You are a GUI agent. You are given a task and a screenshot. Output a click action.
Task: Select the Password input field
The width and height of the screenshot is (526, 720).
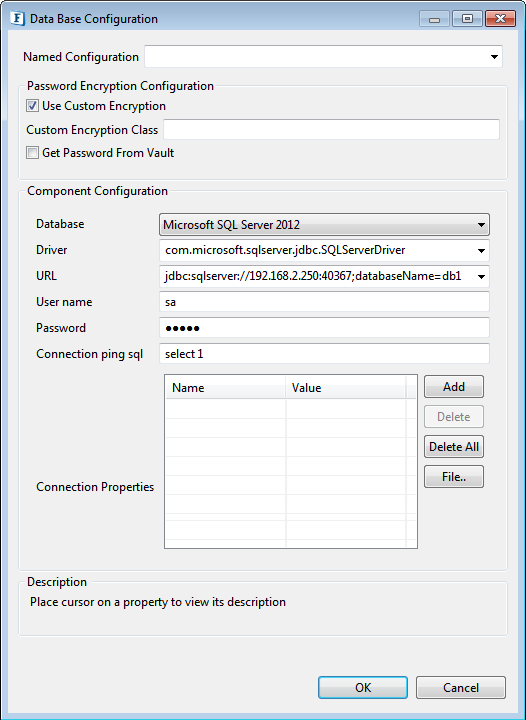tap(324, 328)
